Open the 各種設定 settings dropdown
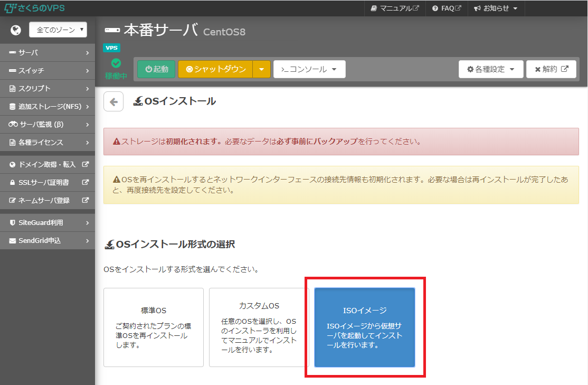588x385 pixels. 490,69
